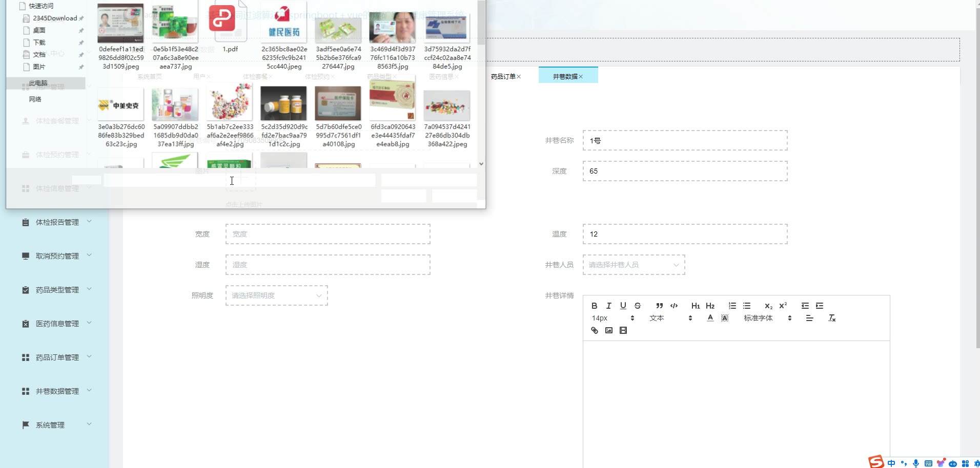Click inside the 井巷详情 rich text area
This screenshot has height=468, width=980.
736,404
